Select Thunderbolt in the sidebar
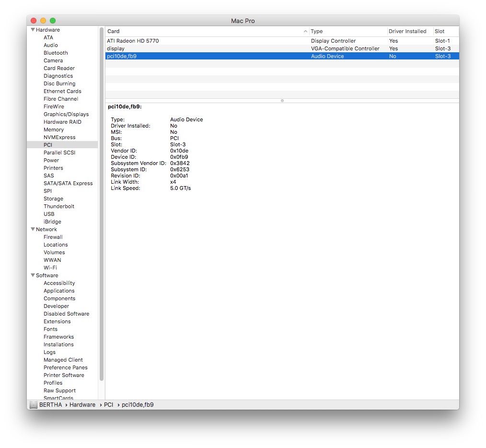 pyautogui.click(x=59, y=206)
